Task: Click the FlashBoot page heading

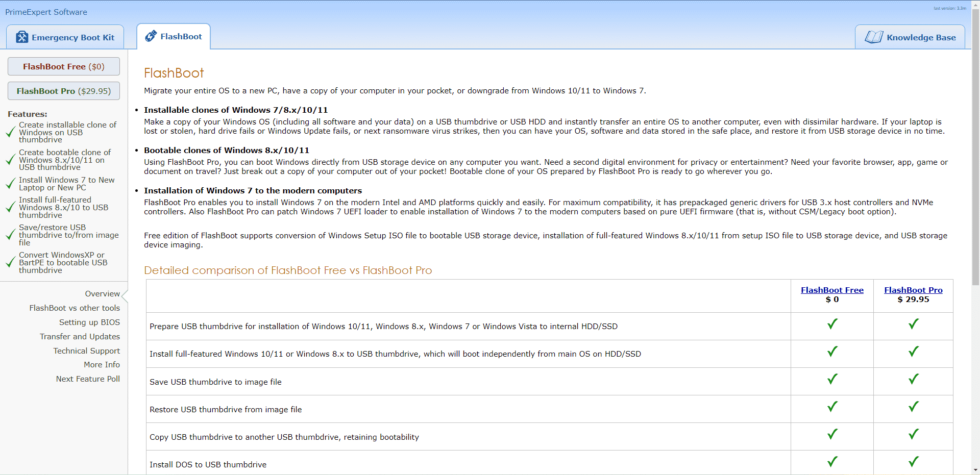Action: 174,73
